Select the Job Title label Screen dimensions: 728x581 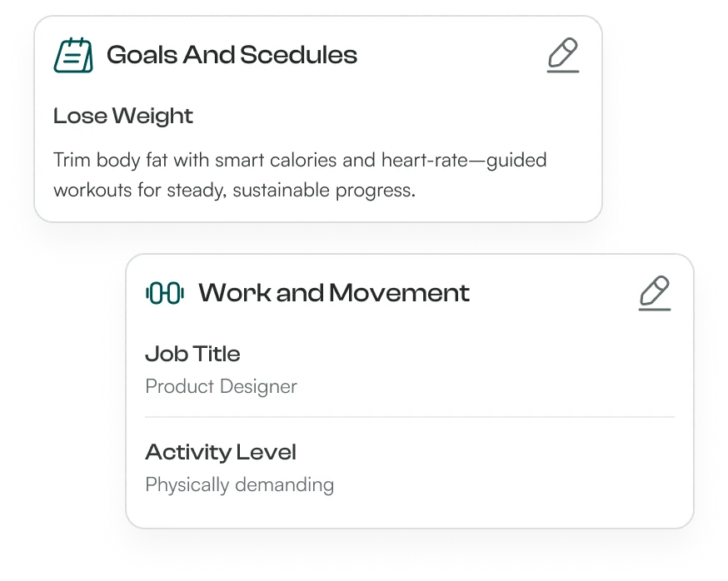click(x=192, y=354)
